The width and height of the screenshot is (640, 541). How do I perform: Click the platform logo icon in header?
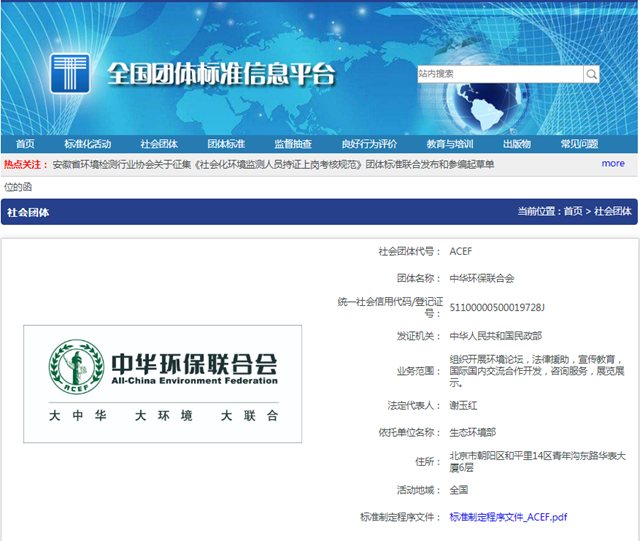tap(70, 74)
